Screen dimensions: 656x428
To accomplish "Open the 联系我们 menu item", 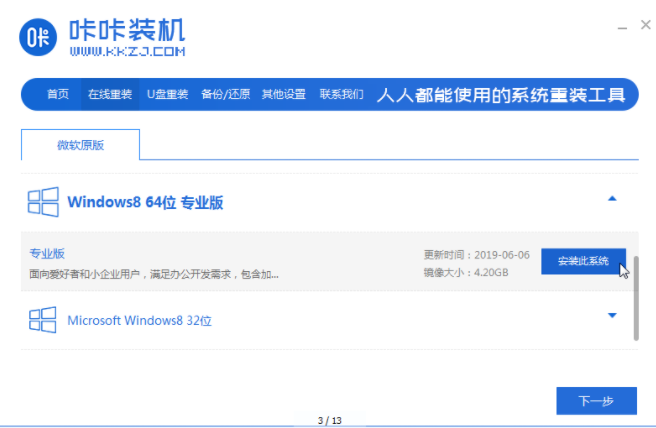I will pyautogui.click(x=341, y=94).
